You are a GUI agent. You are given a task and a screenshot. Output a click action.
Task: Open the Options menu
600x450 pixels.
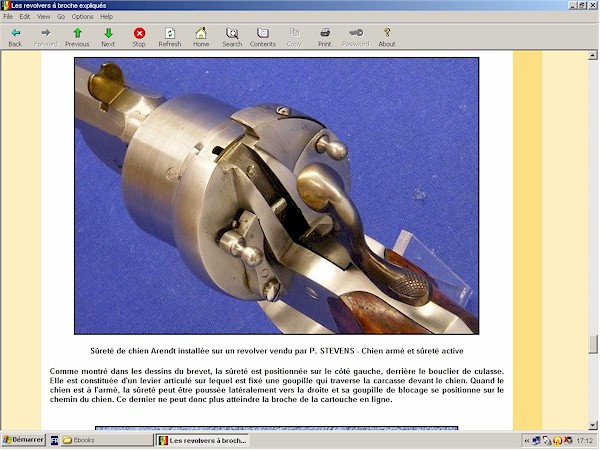[82, 17]
